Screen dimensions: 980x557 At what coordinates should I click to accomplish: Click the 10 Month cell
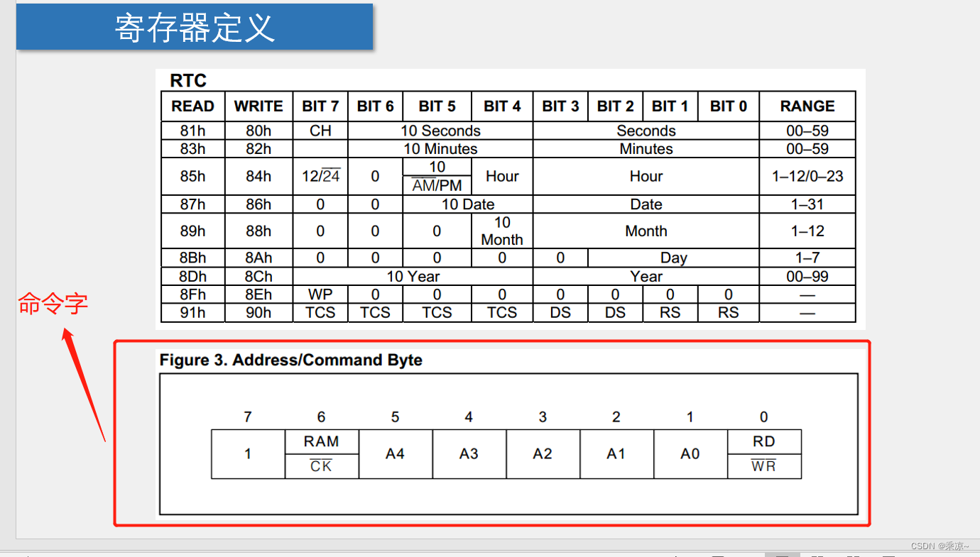[x=502, y=231]
